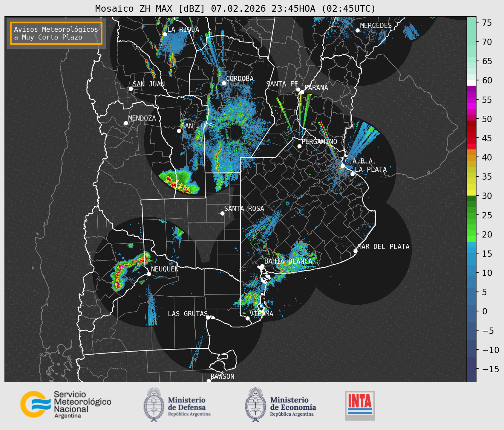This screenshot has height=430, width=504.
Task: Click the mint 75 dBZ top of colorbar
Action: pyautogui.click(x=471, y=23)
